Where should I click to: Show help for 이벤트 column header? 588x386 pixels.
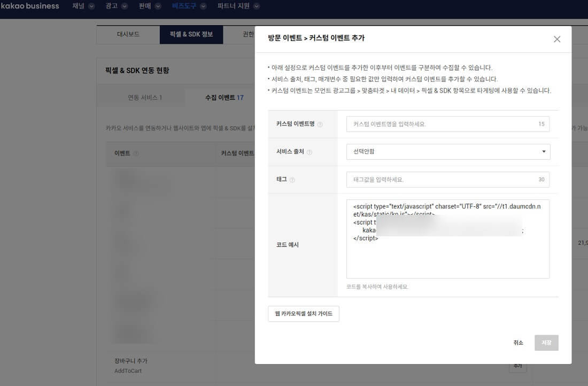[136, 153]
